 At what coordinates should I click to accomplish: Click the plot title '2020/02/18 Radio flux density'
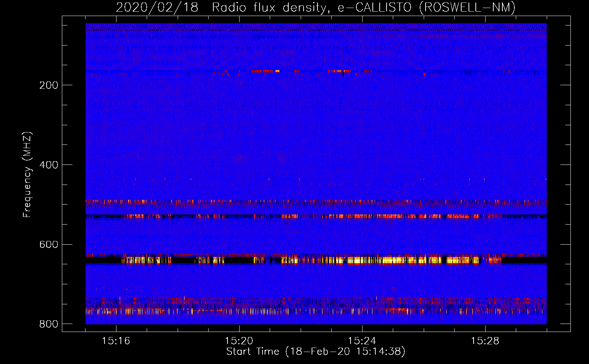coord(316,7)
